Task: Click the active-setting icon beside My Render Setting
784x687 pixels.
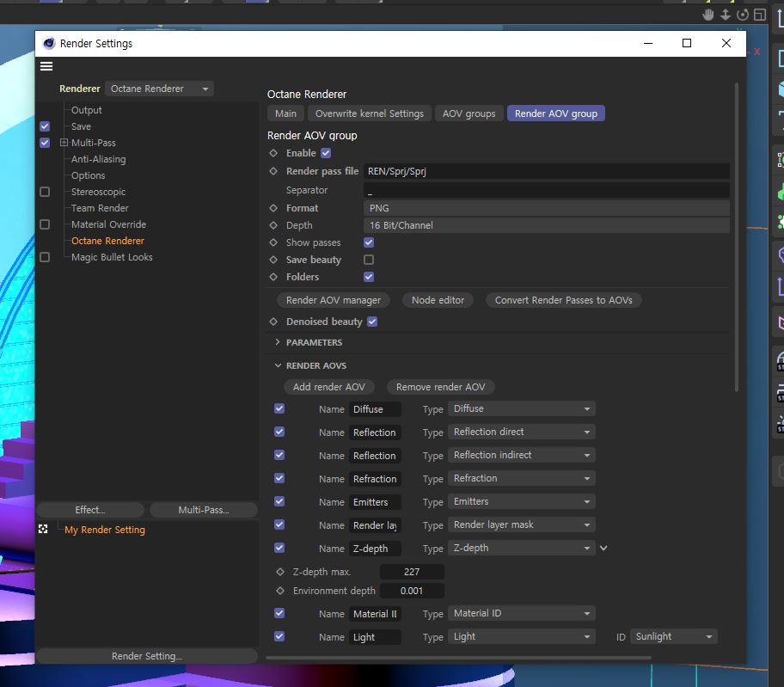Action: click(43, 529)
